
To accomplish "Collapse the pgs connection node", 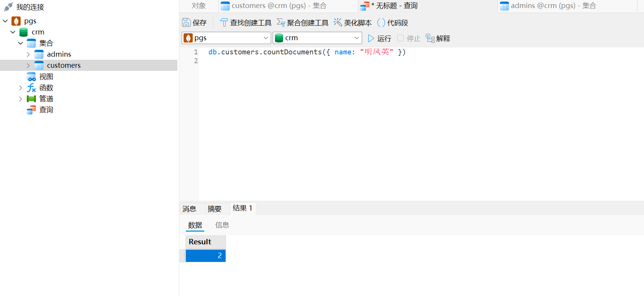I will point(5,21).
